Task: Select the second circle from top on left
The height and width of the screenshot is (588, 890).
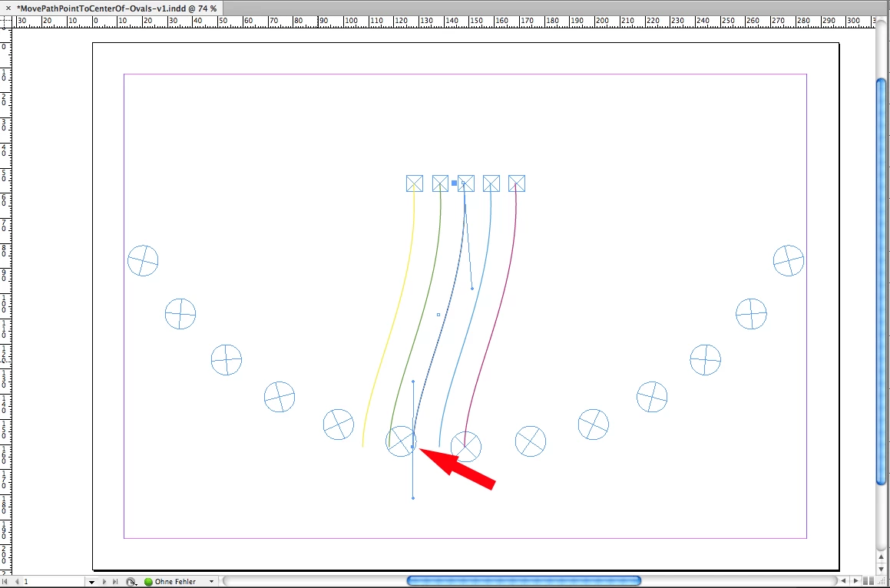Action: point(180,313)
